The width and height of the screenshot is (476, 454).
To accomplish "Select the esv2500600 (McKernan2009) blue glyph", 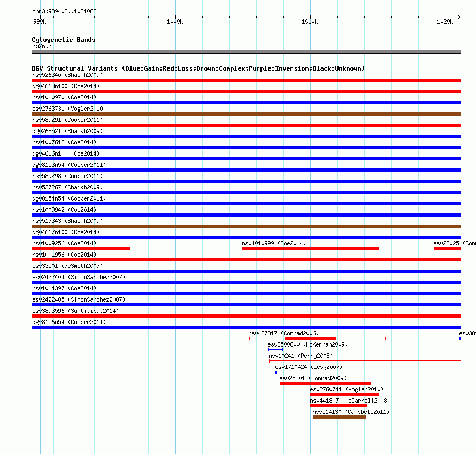I will pos(275,350).
